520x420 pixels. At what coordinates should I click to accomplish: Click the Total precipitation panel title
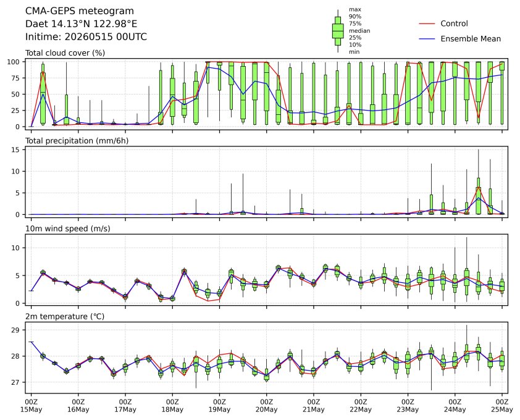(x=77, y=141)
